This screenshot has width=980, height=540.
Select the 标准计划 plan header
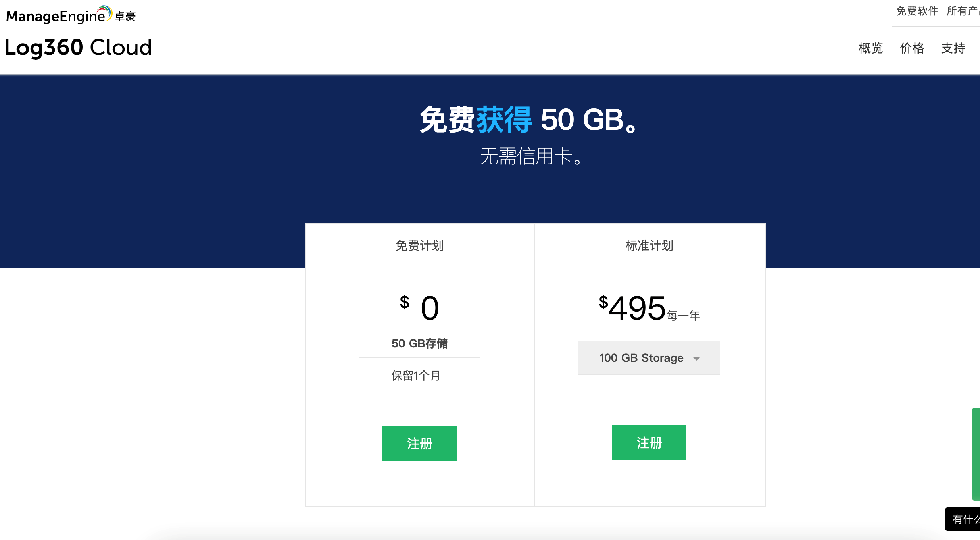tap(650, 245)
